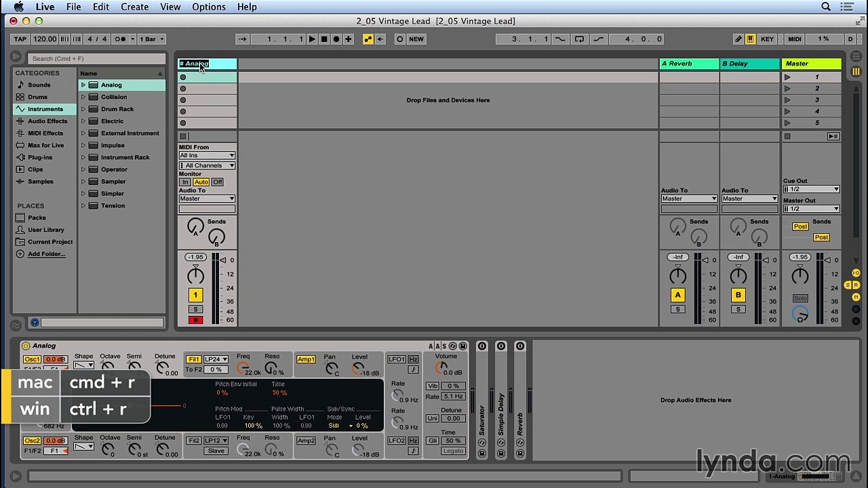Open the LP24 filter type dropdown

coord(216,359)
